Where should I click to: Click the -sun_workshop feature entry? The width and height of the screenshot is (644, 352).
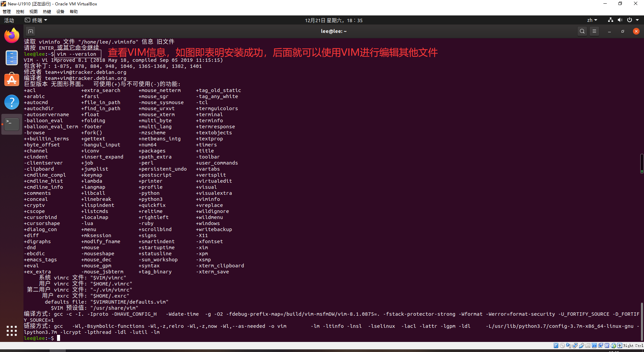tap(158, 260)
